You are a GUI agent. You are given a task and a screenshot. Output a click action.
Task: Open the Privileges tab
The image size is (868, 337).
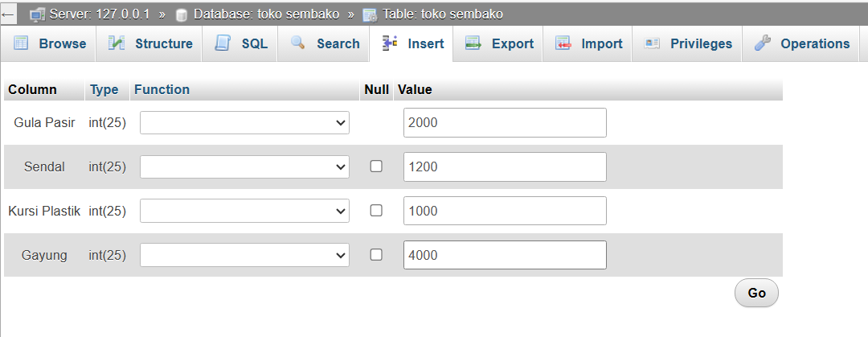coord(687,43)
